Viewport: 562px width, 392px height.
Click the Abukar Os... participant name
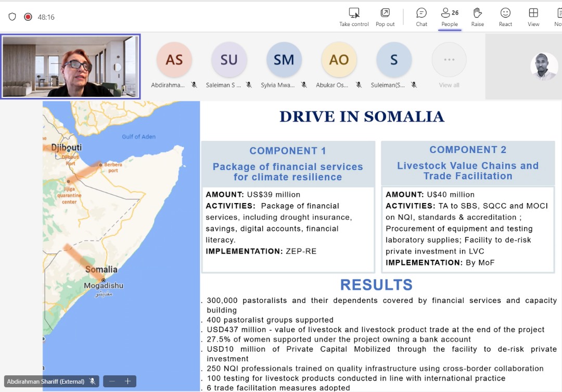click(332, 85)
